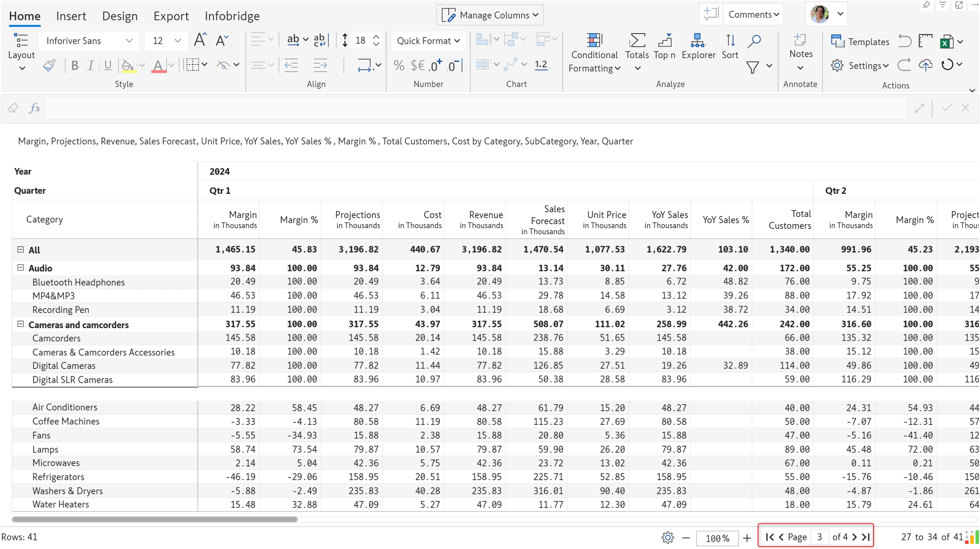Switch to the Insert tab
The image size is (980, 549).
point(71,16)
